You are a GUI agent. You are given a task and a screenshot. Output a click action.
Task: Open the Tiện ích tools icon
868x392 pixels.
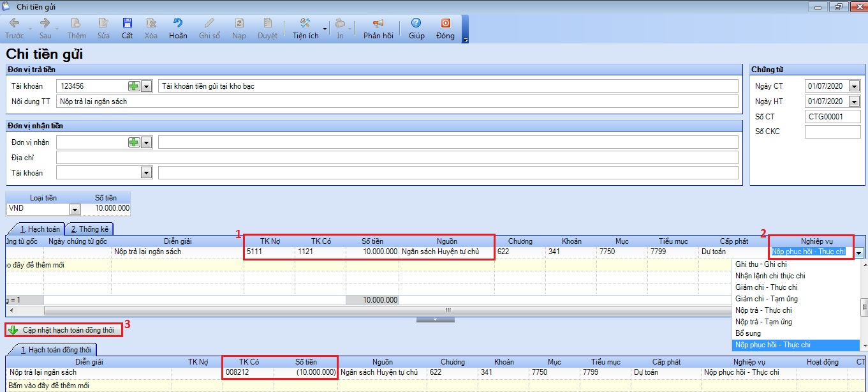(x=305, y=24)
